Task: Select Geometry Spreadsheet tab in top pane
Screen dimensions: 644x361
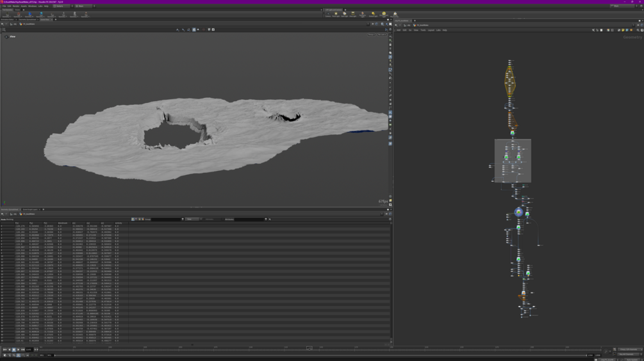Action: pyautogui.click(x=27, y=19)
